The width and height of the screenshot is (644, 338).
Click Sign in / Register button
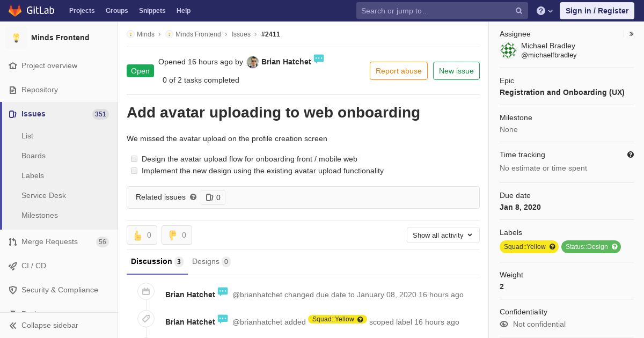tap(597, 11)
